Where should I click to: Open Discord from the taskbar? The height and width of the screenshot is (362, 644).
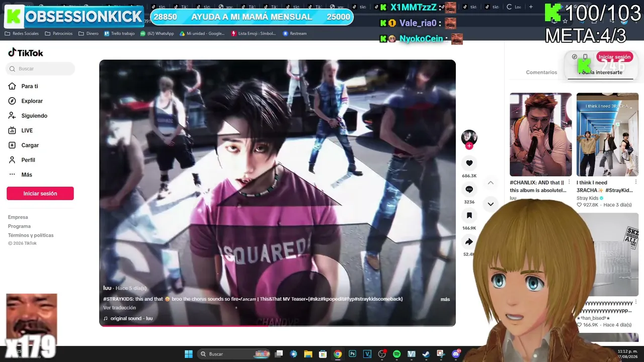click(456, 354)
